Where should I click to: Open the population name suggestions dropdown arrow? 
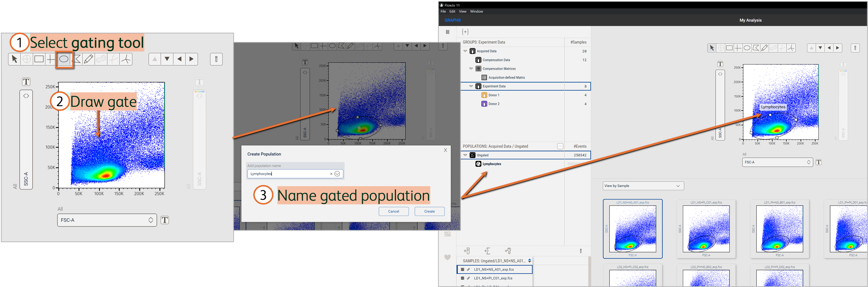point(337,174)
